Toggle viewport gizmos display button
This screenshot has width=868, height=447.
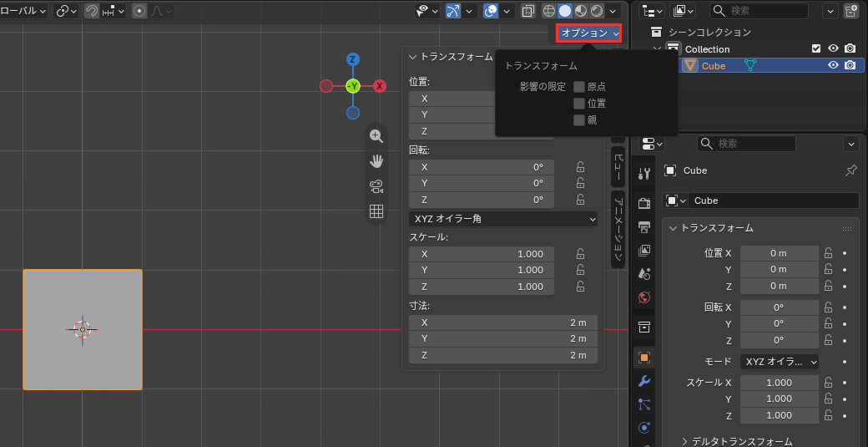click(453, 11)
